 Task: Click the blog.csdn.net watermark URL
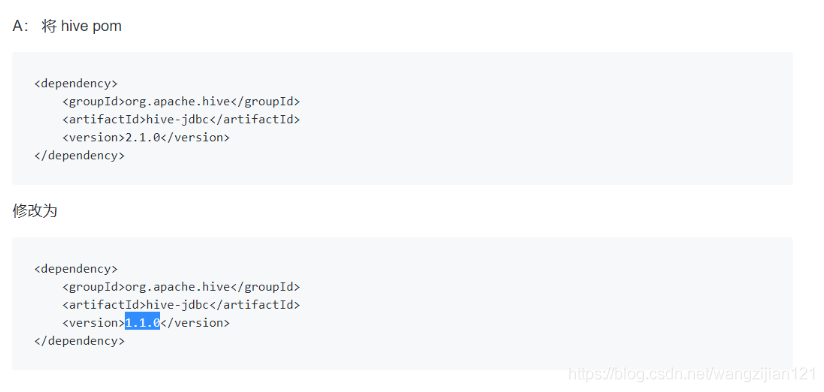coord(693,374)
